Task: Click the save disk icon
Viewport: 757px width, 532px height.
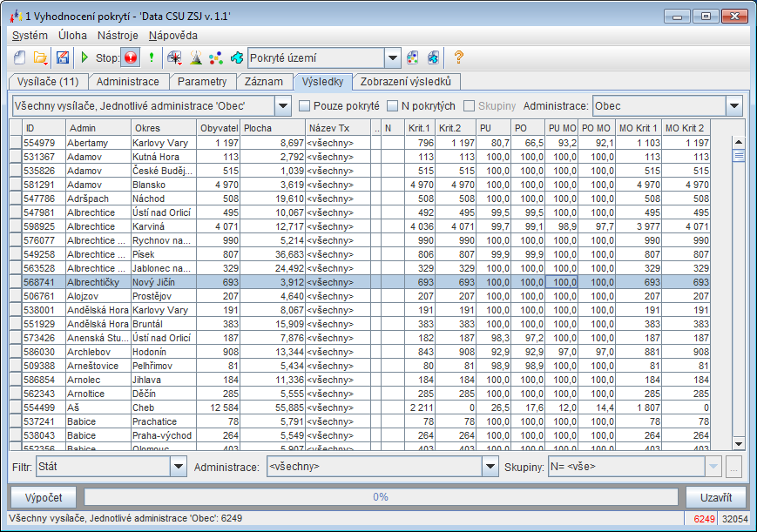Action: [62, 57]
